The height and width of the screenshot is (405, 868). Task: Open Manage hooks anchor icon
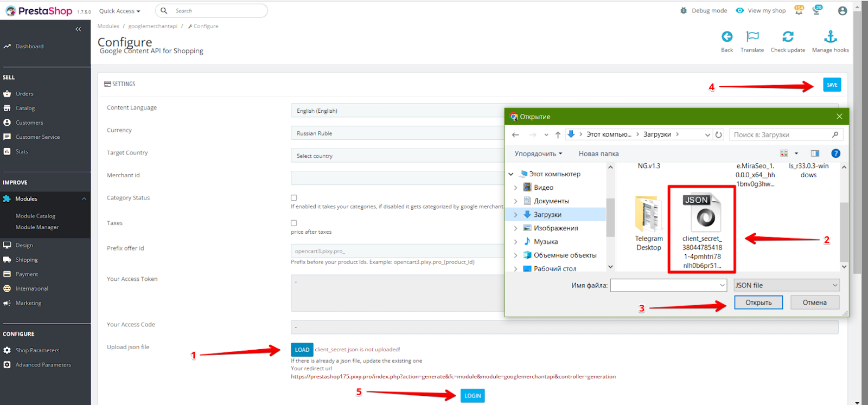tap(831, 36)
